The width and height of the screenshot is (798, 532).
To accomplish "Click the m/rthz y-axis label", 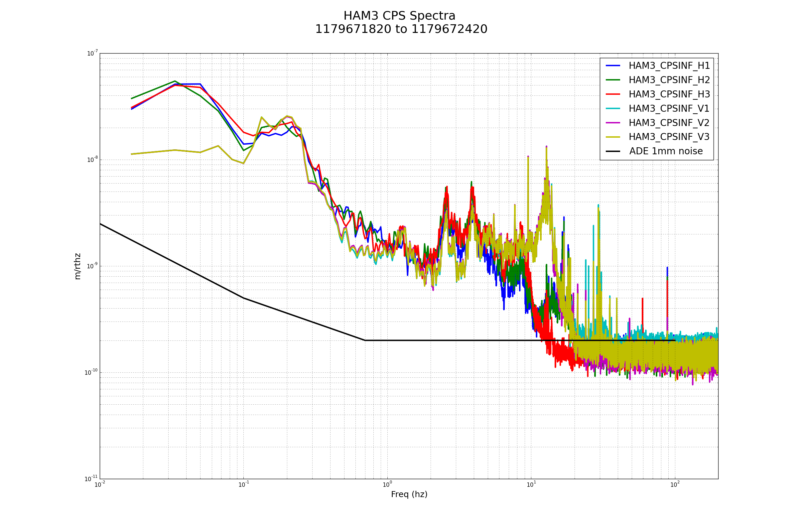I will [x=78, y=266].
